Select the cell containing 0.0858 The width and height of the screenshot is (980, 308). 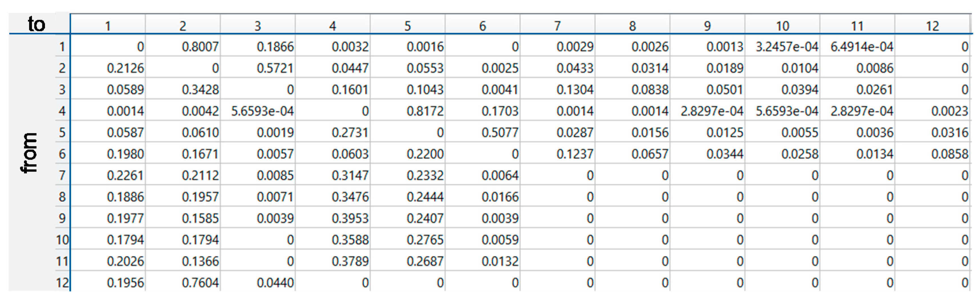pos(950,154)
